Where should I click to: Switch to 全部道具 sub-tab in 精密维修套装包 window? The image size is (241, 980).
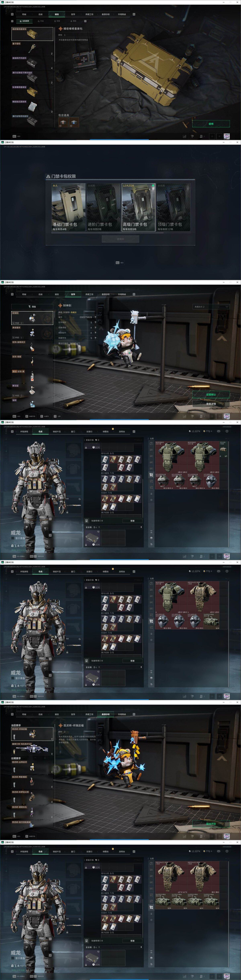[x=24, y=21]
